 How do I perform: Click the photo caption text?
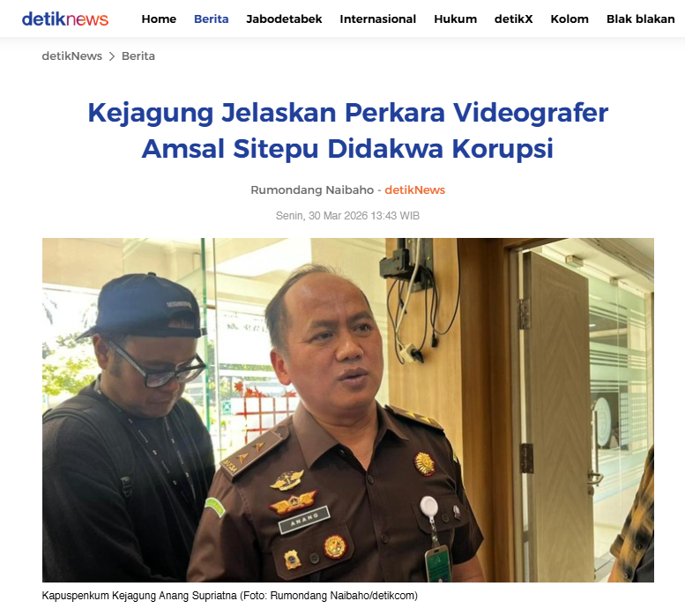(230, 596)
